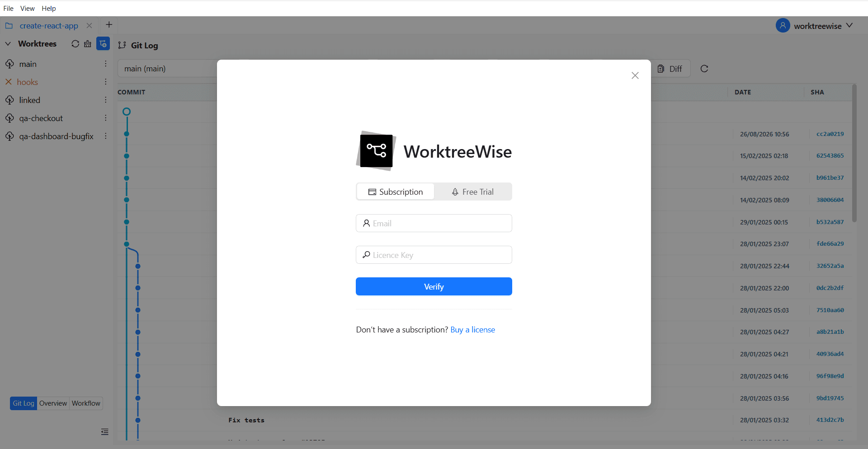This screenshot has width=868, height=449.
Task: Select the Subscription tab
Action: [396, 192]
